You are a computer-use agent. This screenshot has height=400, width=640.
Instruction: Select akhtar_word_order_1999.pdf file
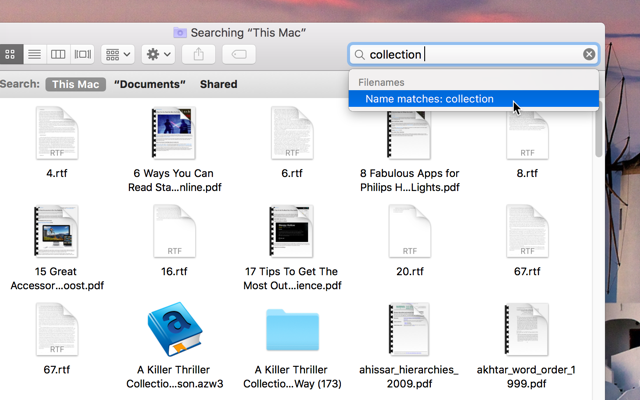pos(526,330)
